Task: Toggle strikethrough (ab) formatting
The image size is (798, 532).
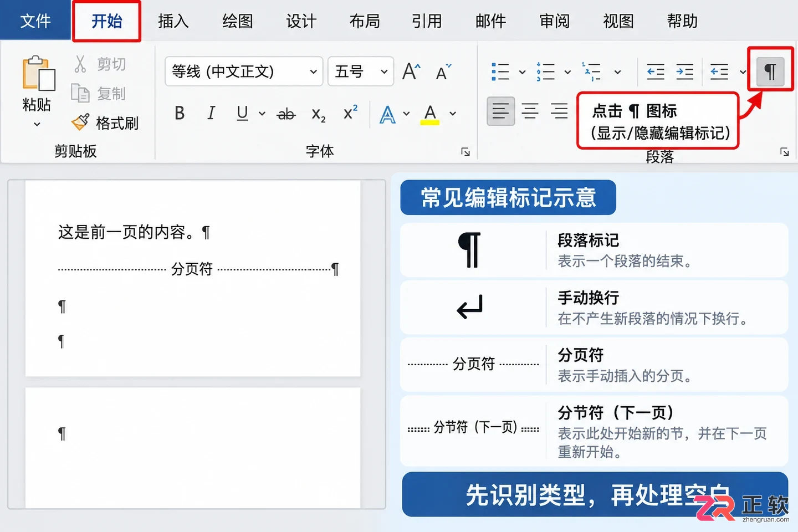Action: pyautogui.click(x=286, y=115)
